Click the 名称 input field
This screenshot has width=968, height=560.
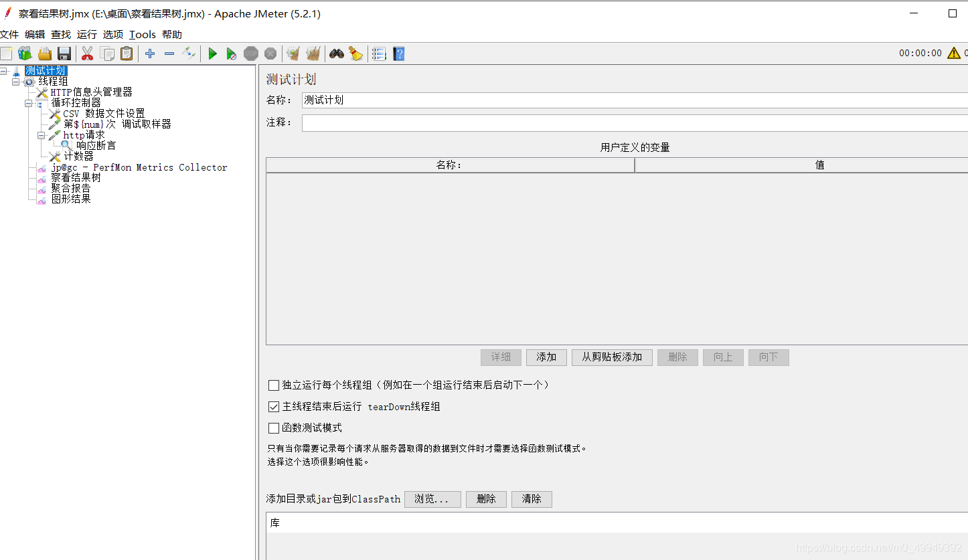pos(635,100)
